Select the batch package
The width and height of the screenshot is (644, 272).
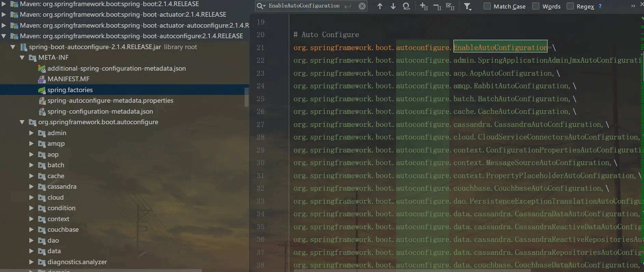[56, 165]
